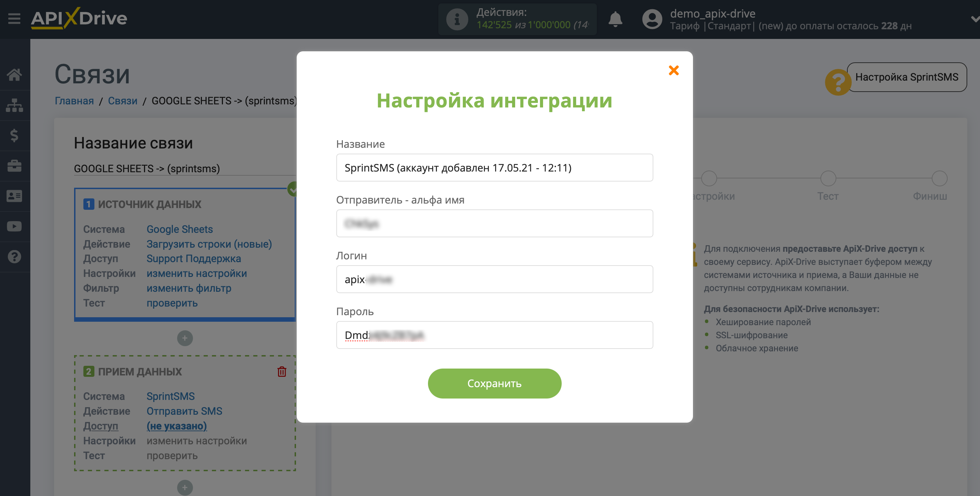980x496 pixels.
Task: Click the demo_apix-drive username
Action: tap(712, 14)
